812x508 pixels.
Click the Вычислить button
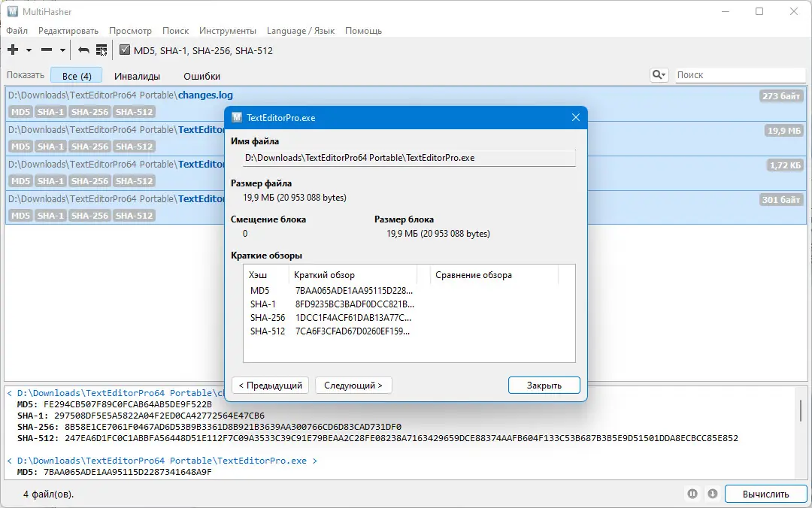[x=765, y=494]
